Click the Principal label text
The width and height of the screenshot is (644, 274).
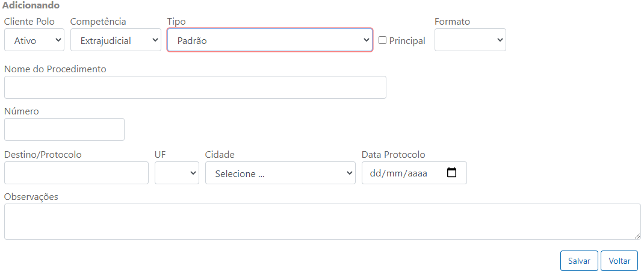[407, 41]
